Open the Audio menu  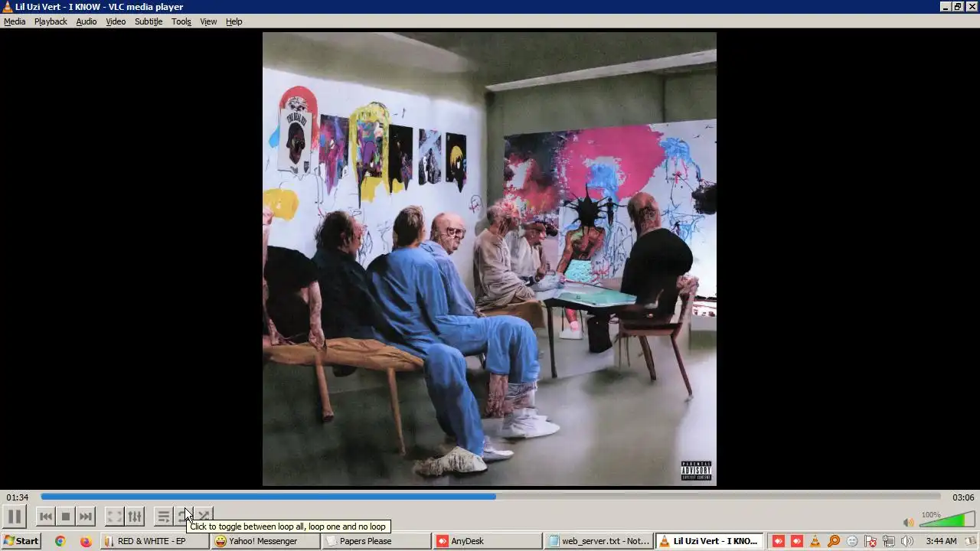(x=86, y=21)
